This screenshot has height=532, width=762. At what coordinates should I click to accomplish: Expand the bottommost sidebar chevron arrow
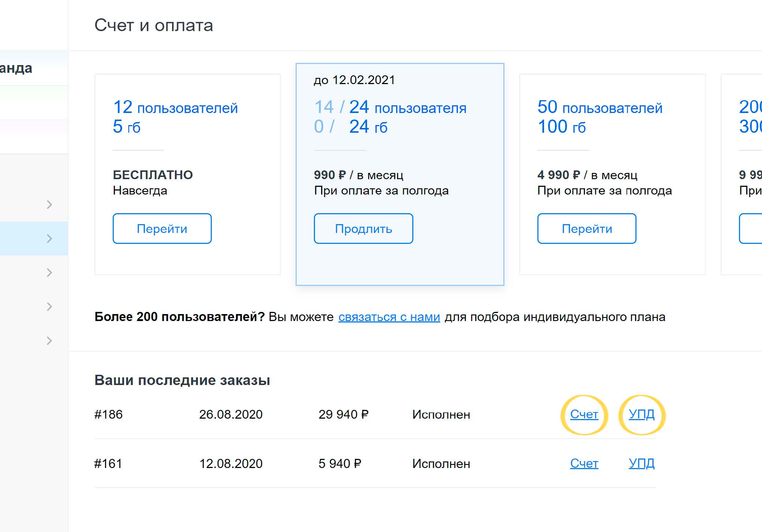pos(49,340)
